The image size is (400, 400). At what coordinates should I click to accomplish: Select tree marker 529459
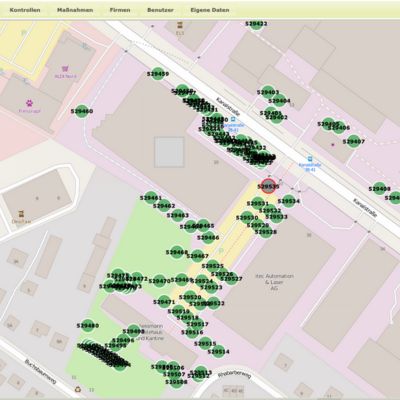pyautogui.click(x=158, y=74)
